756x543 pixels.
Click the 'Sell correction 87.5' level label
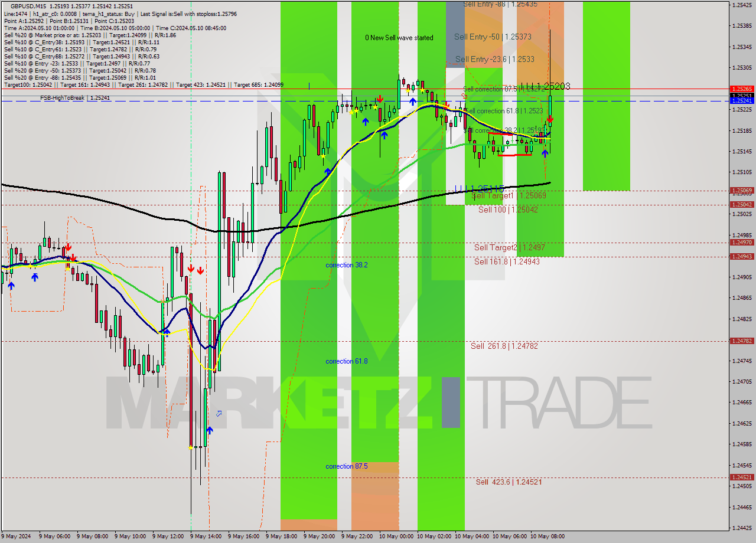coord(504,89)
